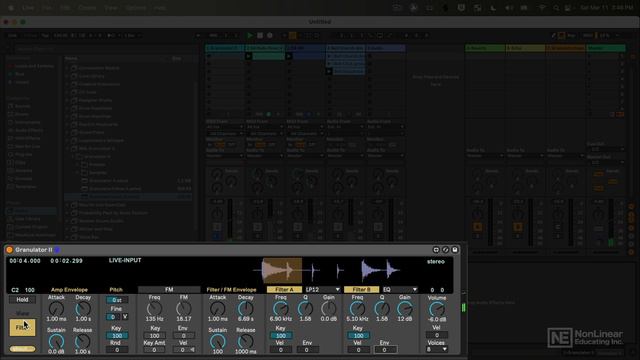Click the Amp Envelope Sustain knob

click(56, 341)
